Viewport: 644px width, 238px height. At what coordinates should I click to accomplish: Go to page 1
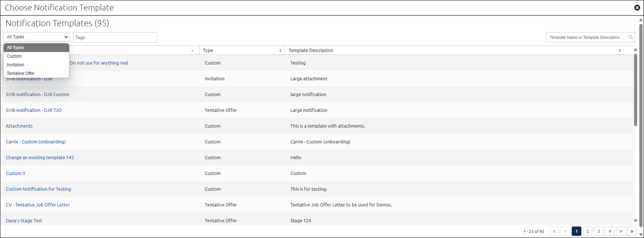[576, 231]
